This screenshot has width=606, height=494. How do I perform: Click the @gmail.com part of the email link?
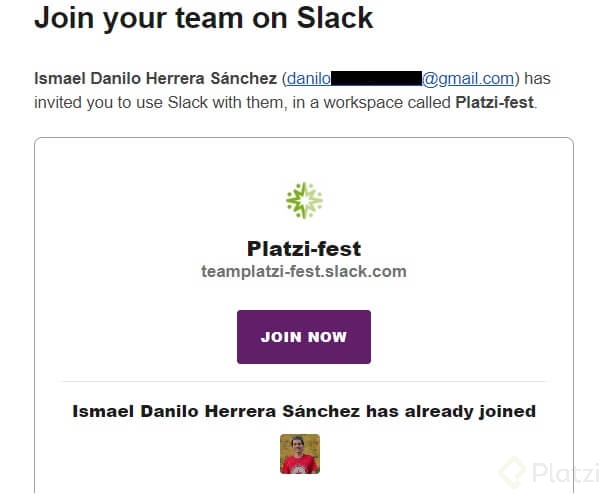click(x=468, y=78)
